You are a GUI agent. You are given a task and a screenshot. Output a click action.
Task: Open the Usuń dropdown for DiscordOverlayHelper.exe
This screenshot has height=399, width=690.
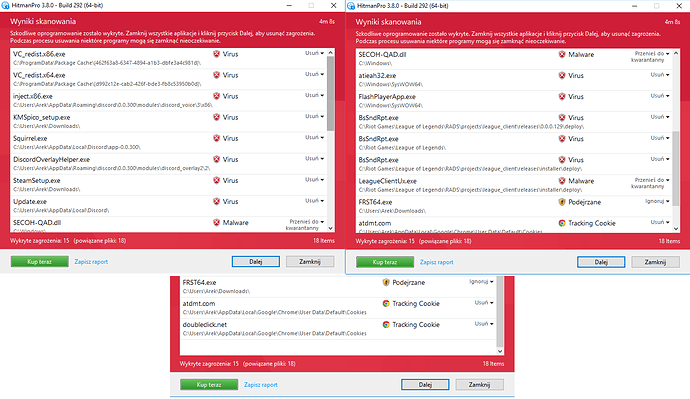click(x=314, y=159)
